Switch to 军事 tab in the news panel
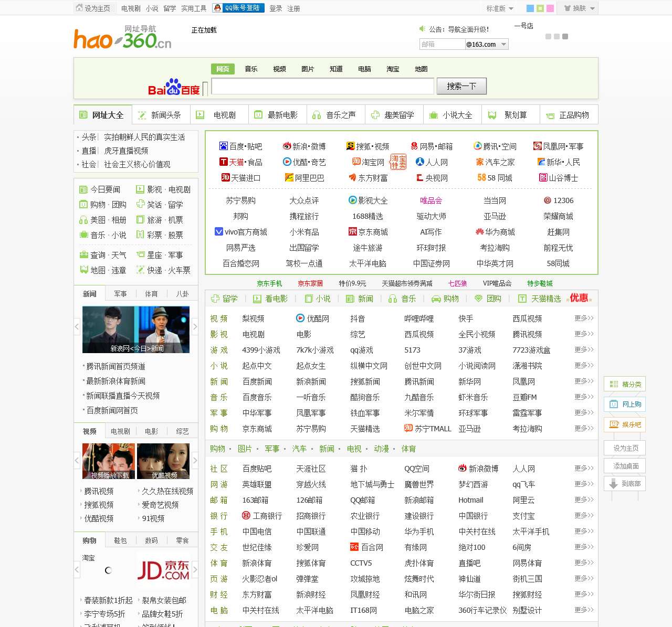672x627 pixels. click(120, 294)
